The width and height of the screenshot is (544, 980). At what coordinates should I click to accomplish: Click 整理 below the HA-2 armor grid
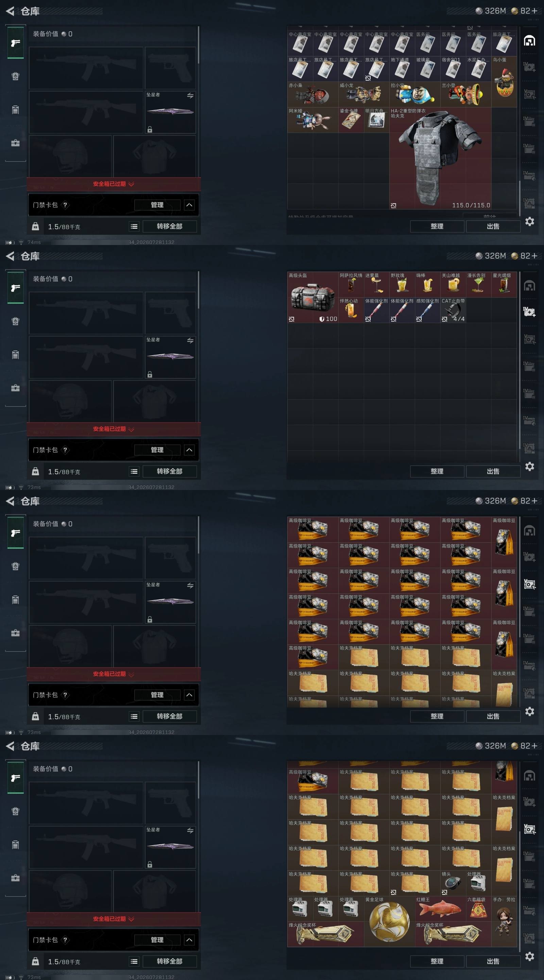[x=437, y=226]
